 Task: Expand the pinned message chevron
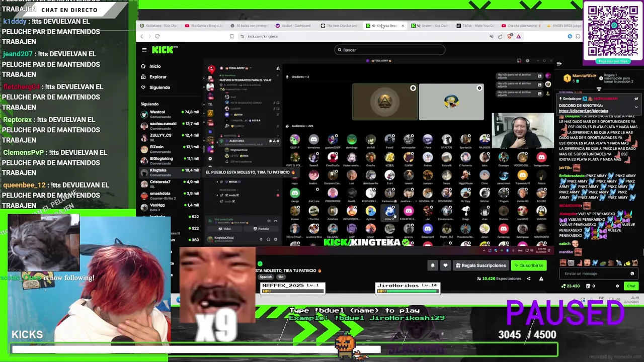coord(636,107)
